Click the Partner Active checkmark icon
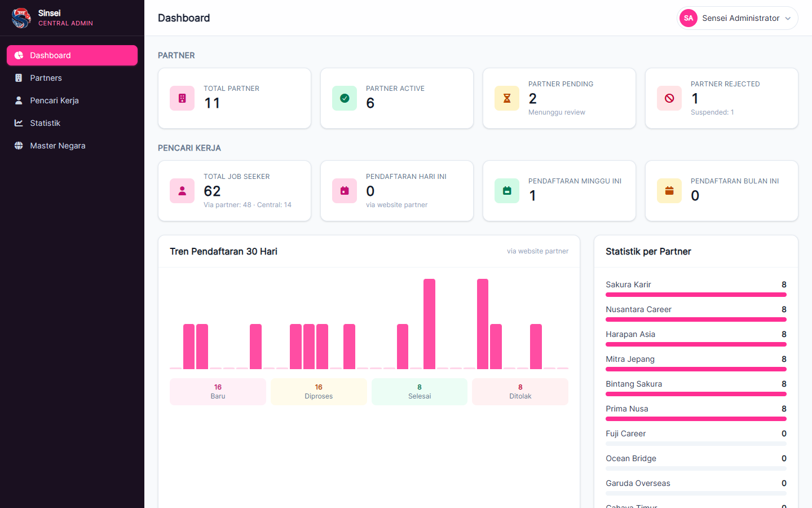Viewport: 812px width, 508px height. click(x=345, y=98)
